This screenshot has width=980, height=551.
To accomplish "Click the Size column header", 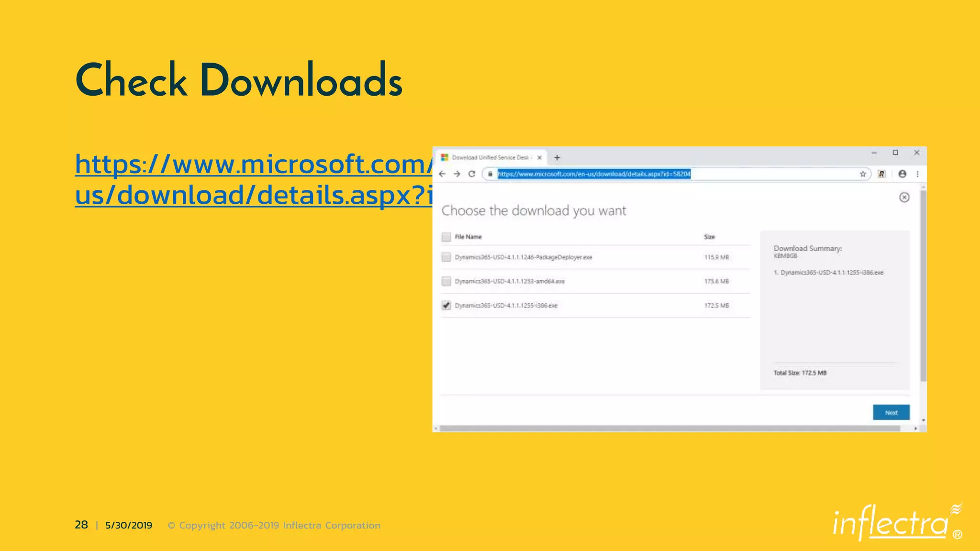I will [709, 237].
